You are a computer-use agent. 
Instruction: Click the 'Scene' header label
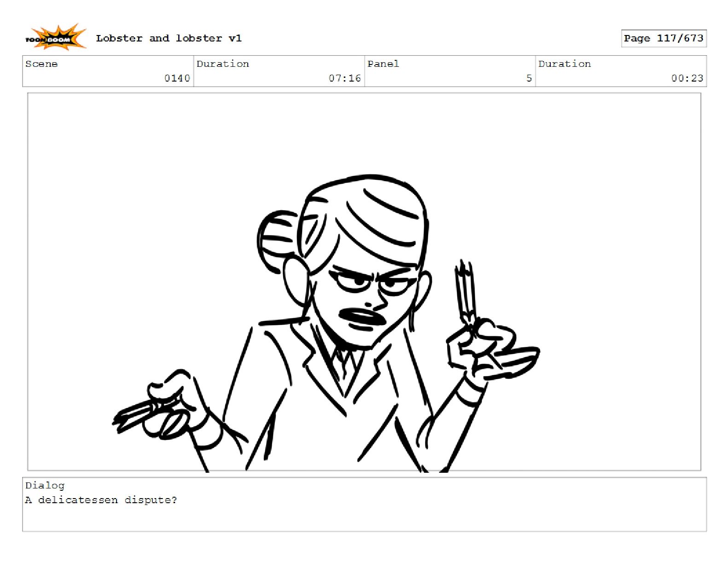click(x=41, y=64)
